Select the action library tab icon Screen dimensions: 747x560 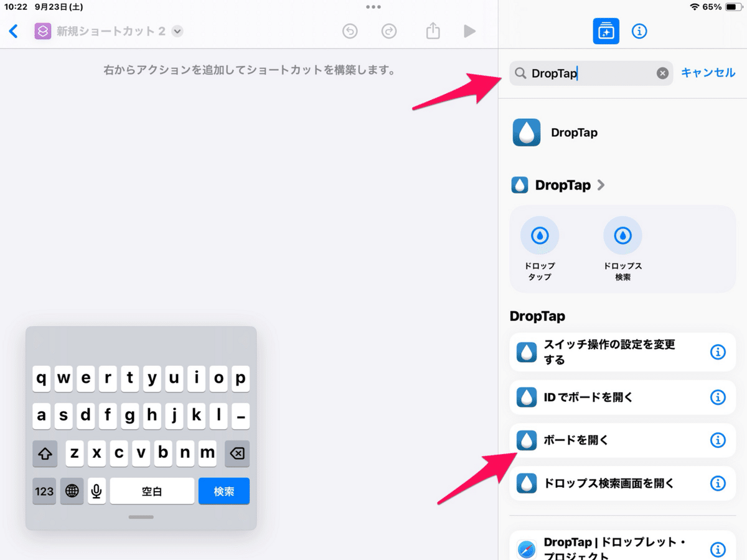point(606,31)
